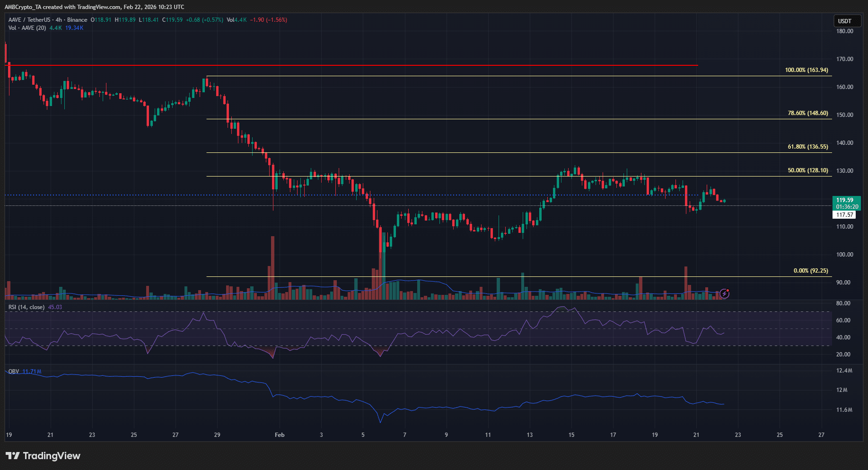Select the Vol · AAVE (20) indicator legend
The height and width of the screenshot is (470, 868).
point(27,28)
